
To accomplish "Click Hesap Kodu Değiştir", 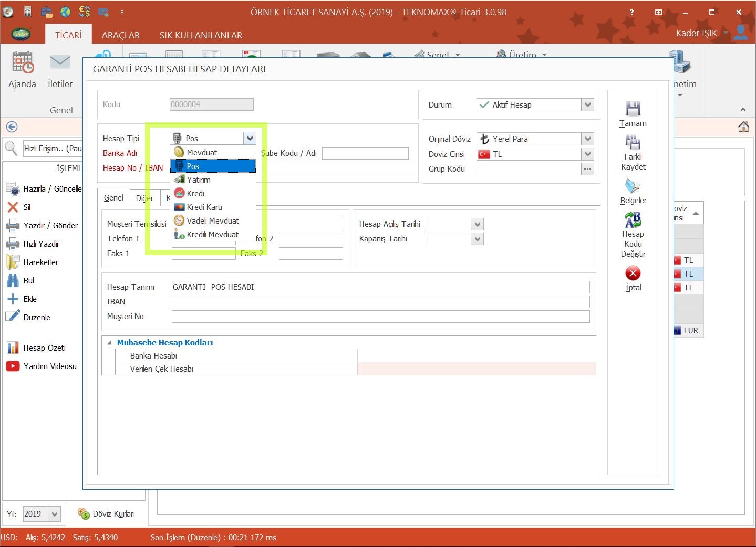I will [633, 235].
